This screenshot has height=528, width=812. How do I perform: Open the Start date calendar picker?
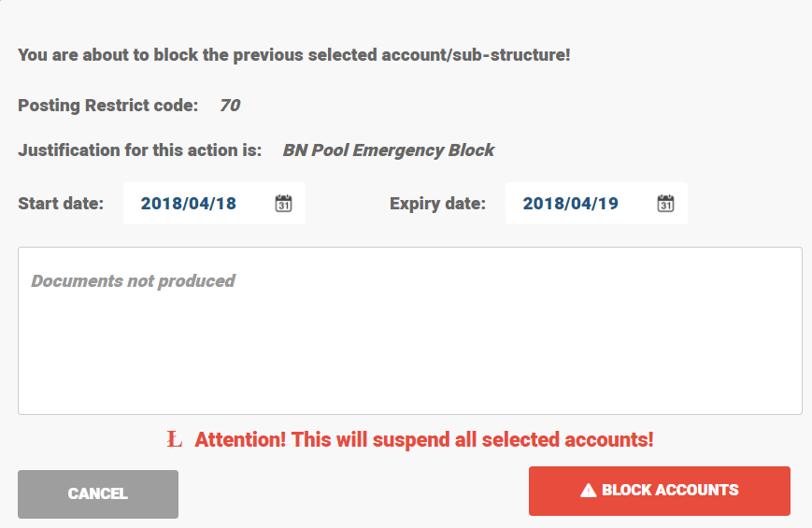pos(284,204)
